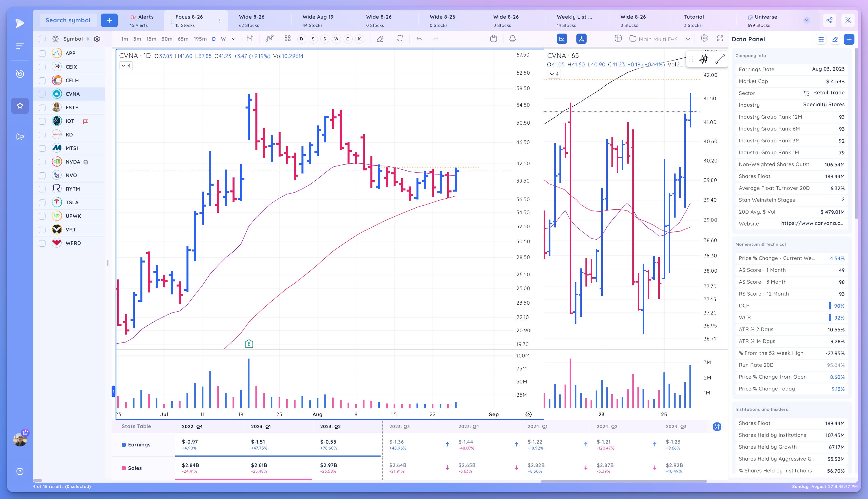Expand the timeframe dropdown chevron
The width and height of the screenshot is (868, 499).
[x=234, y=39]
